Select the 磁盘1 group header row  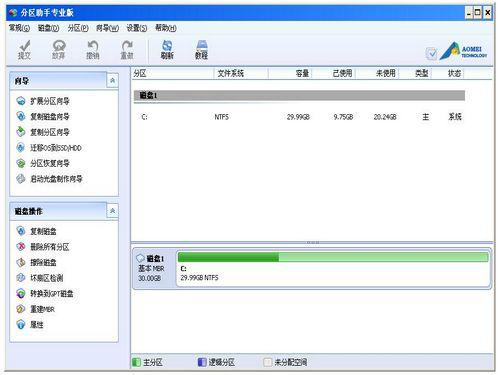(x=299, y=95)
